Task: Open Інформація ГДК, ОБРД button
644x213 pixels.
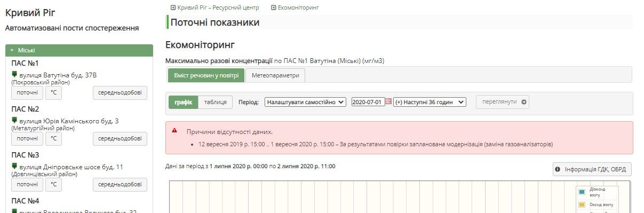Action: 592,169
